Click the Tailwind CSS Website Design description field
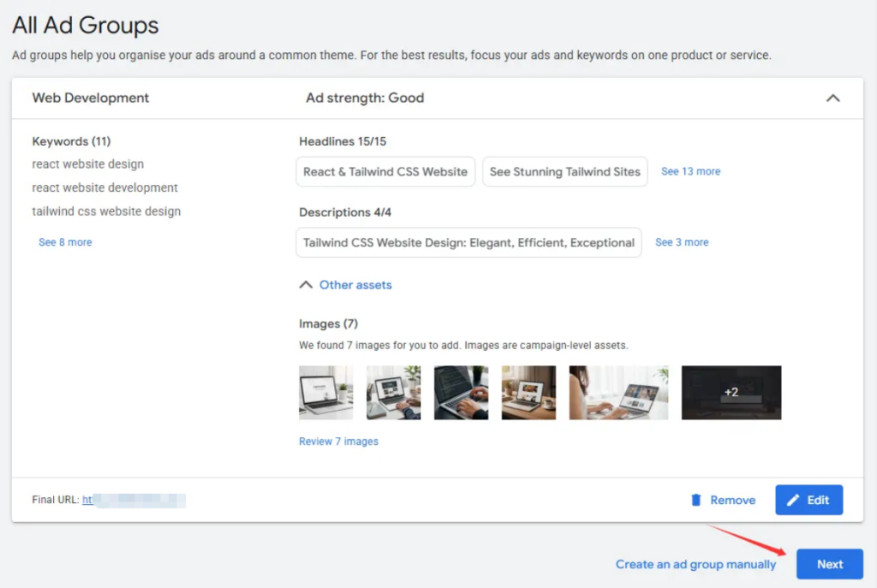The height and width of the screenshot is (588, 877). click(468, 242)
